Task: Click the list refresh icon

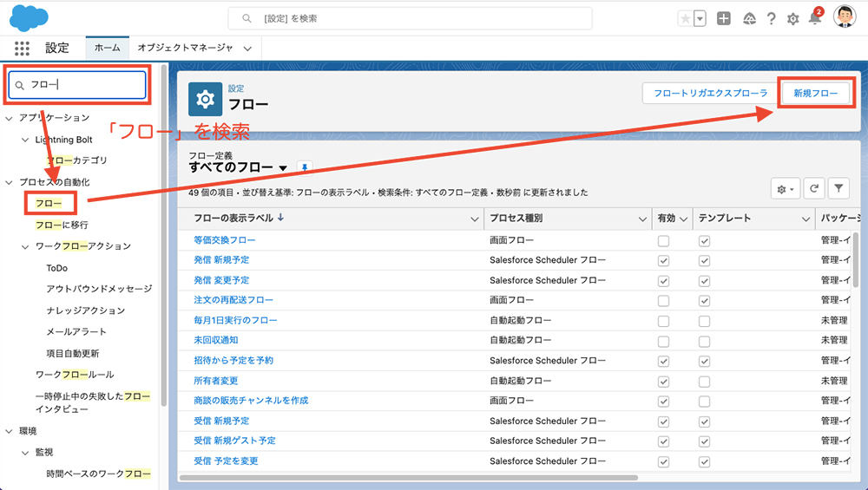Action: pyautogui.click(x=815, y=188)
